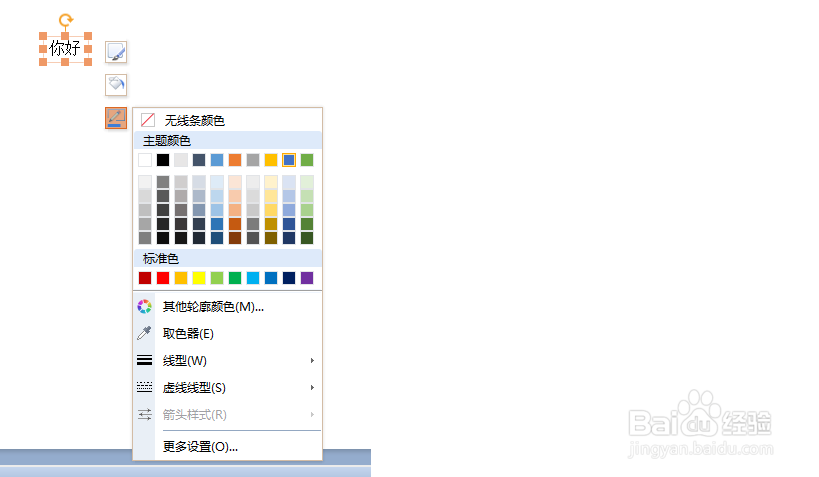Click the dashed line style icon
The image size is (819, 477).
145,387
